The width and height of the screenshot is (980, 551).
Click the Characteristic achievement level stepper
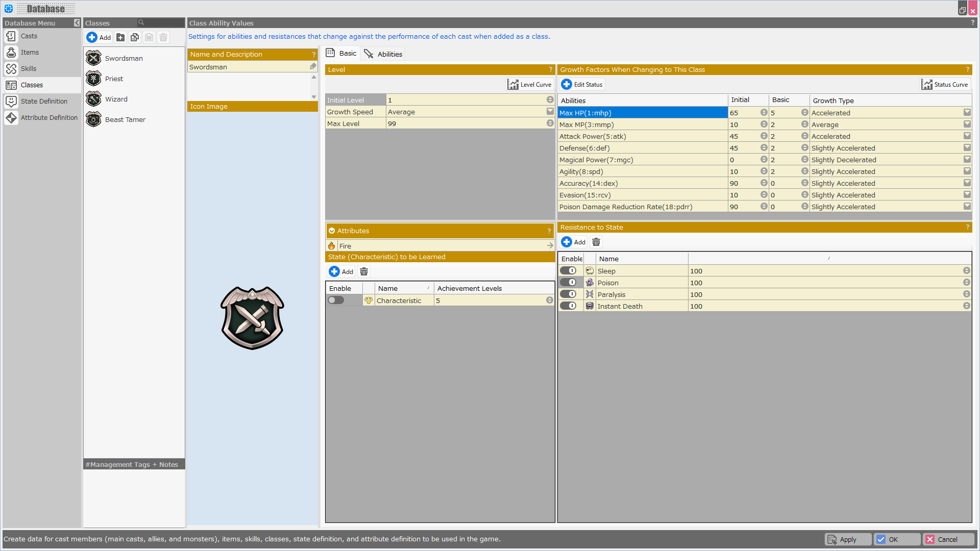(x=549, y=300)
